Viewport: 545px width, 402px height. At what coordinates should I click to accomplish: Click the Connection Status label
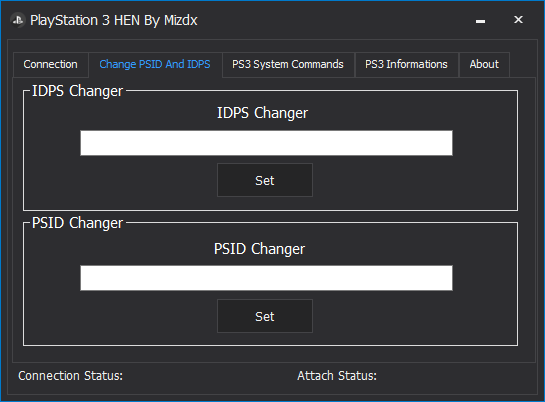click(x=71, y=376)
